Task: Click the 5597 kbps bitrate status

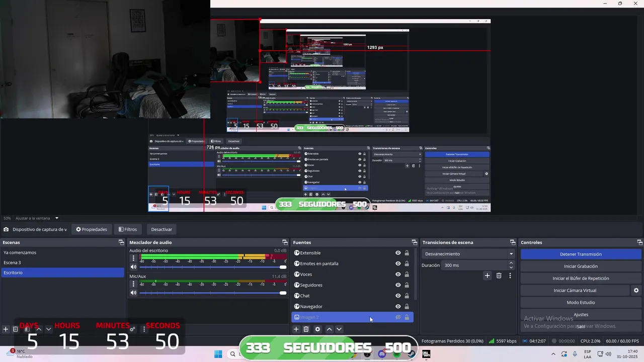Action: 503,341
